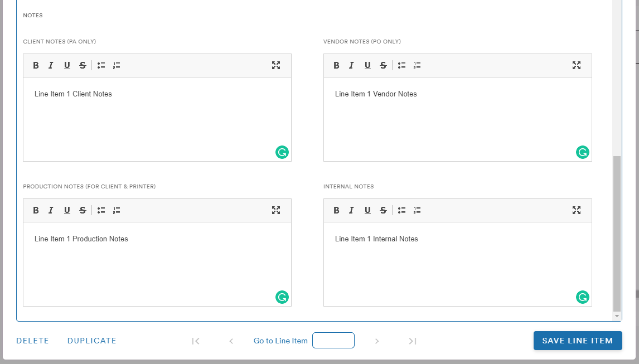The image size is (639, 364).
Task: Click scrollbar down arrow
Action: coord(617,316)
